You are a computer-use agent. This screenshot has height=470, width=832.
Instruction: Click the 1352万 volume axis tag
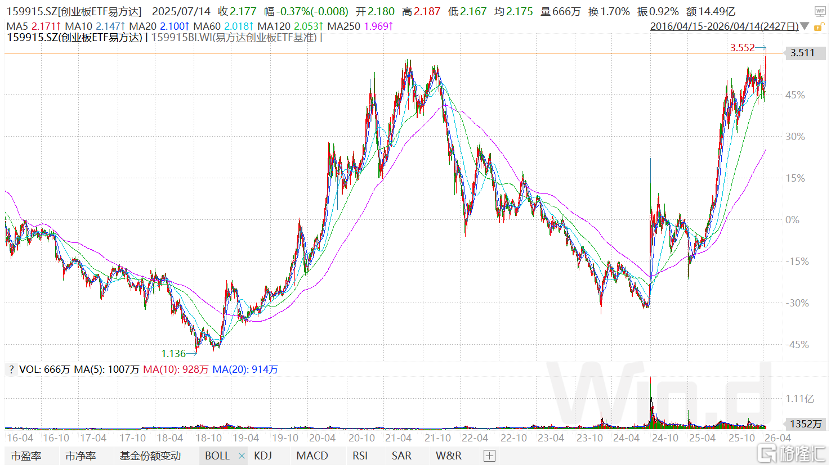pyautogui.click(x=805, y=423)
